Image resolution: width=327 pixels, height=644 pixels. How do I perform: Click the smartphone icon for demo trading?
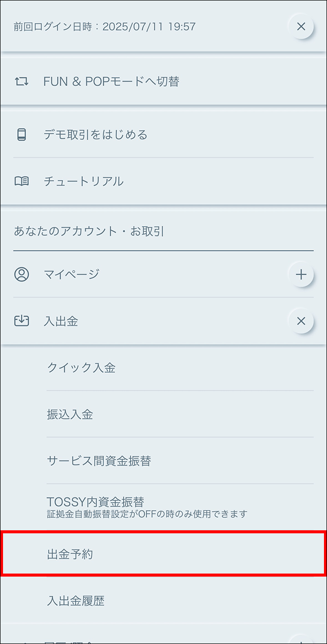coord(22,135)
